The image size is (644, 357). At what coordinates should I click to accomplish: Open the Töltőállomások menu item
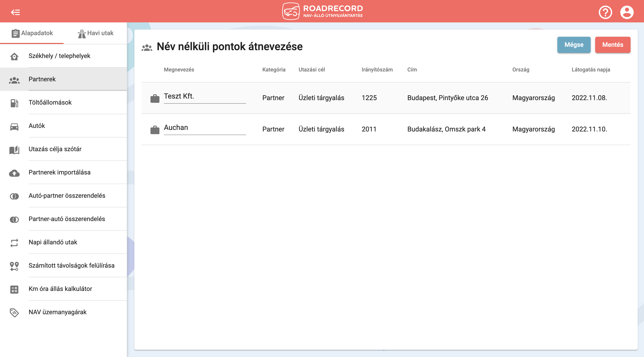click(64, 102)
